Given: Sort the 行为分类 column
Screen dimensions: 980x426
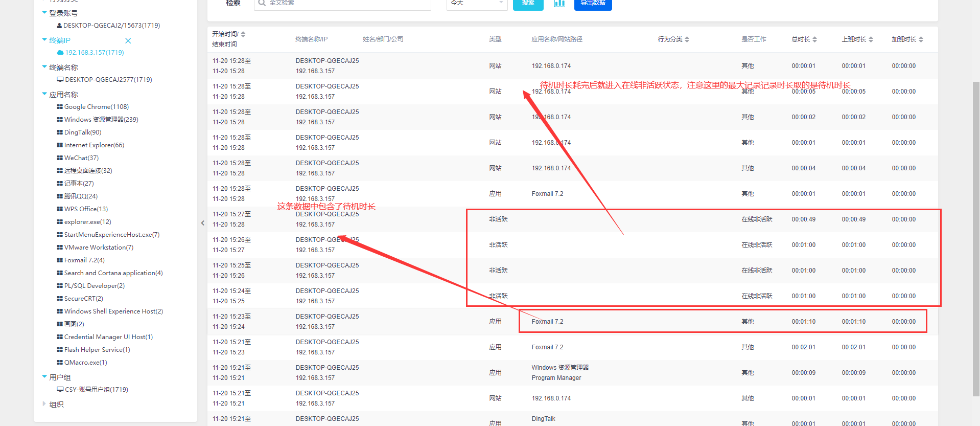Looking at the screenshot, I should [x=687, y=39].
